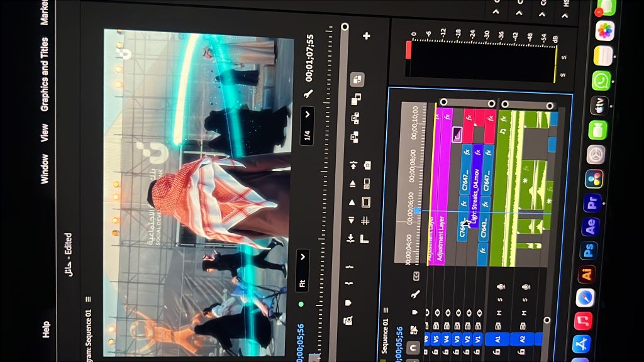Image resolution: width=644 pixels, height=362 pixels.
Task: Click the Export Frame camera icon
Action: 367,165
